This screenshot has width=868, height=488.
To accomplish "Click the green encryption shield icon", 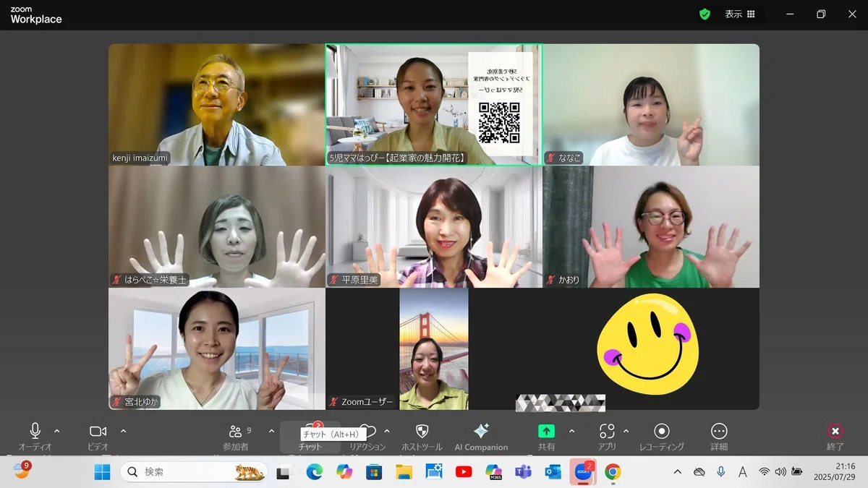I will [705, 14].
